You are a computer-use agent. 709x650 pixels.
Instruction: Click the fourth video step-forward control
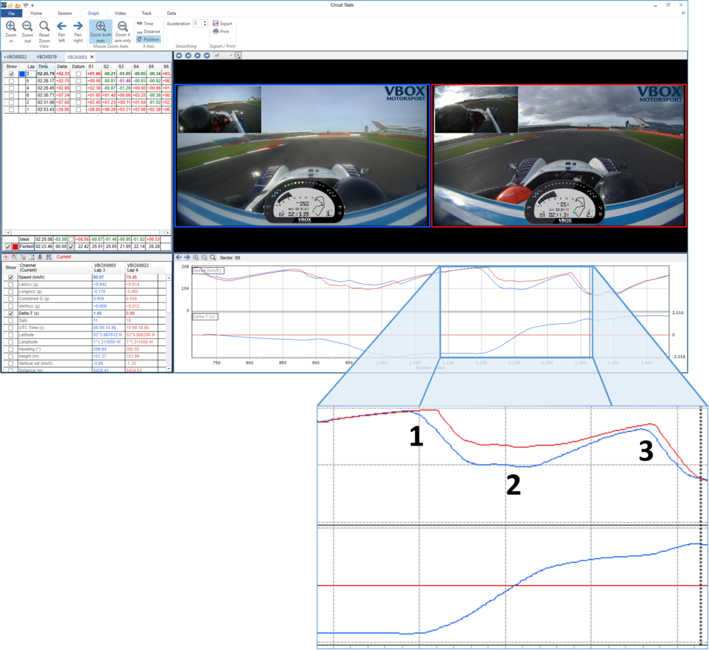(x=207, y=55)
